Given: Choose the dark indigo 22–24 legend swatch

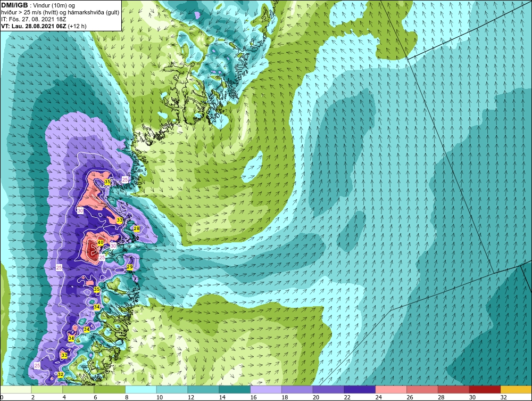Looking at the screenshot, I should coord(360,389).
